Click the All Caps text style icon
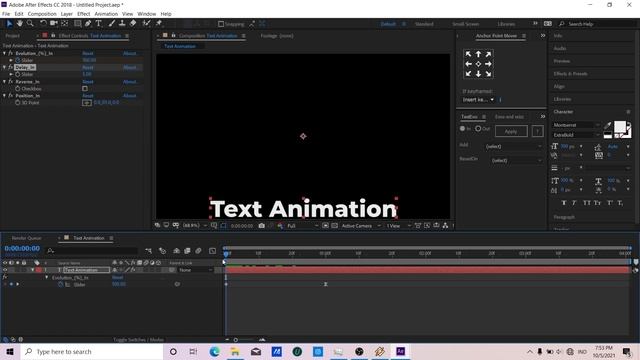This screenshot has height=360, width=640. (587, 203)
